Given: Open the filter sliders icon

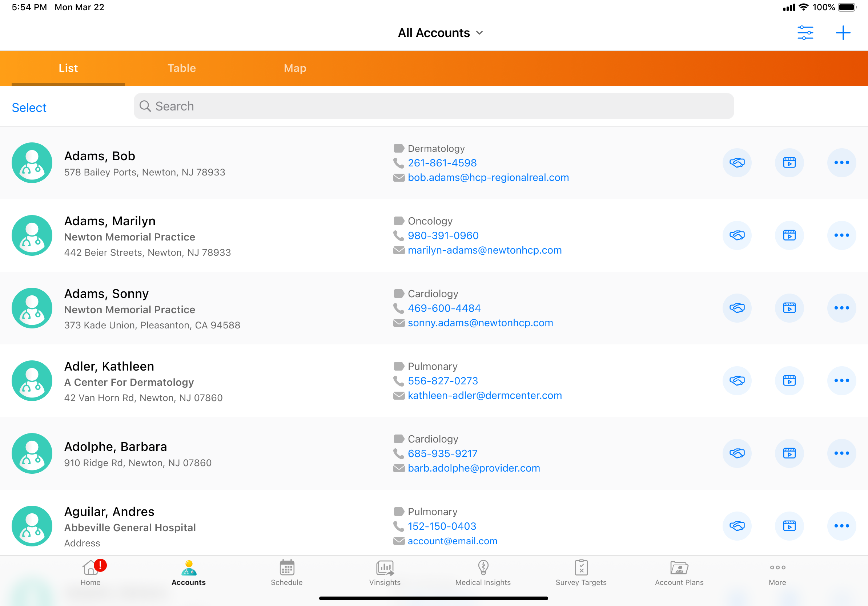Looking at the screenshot, I should pos(805,33).
